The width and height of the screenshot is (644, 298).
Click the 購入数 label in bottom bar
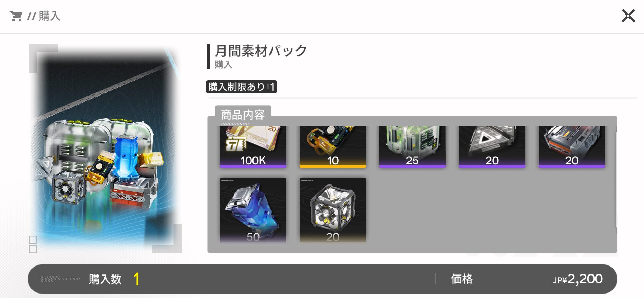coord(105,279)
